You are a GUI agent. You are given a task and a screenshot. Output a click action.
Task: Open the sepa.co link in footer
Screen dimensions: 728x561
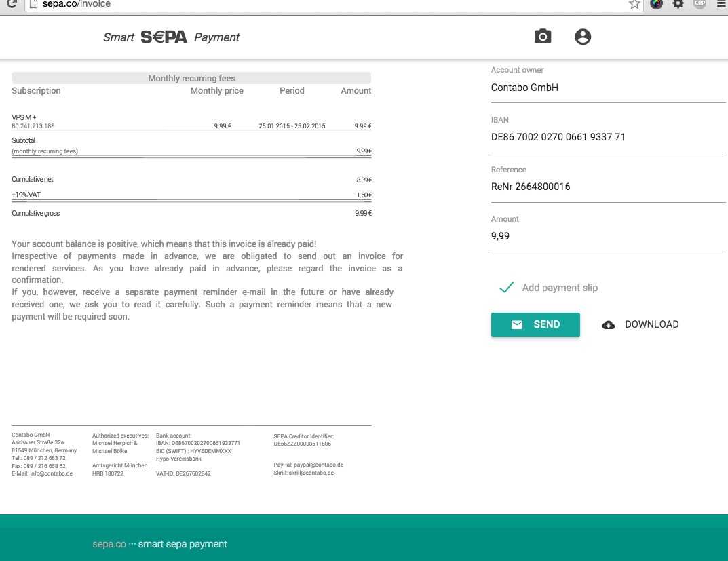pyautogui.click(x=109, y=544)
